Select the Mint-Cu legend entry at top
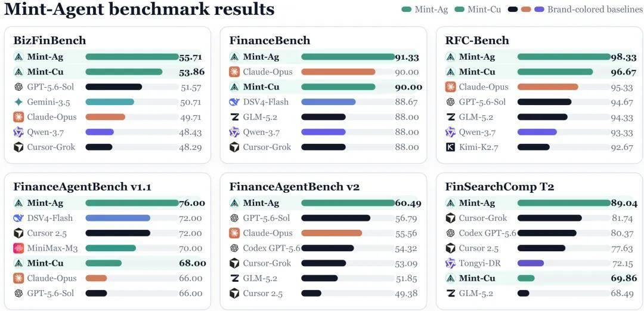 pos(478,9)
